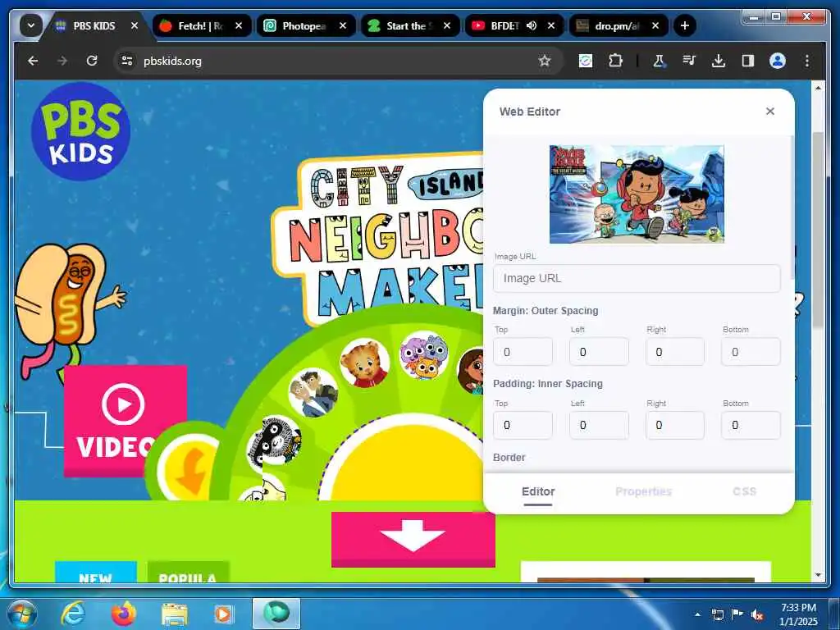The image size is (840, 630).
Task: Switch to the Fetch! browser tab
Action: coord(202,25)
